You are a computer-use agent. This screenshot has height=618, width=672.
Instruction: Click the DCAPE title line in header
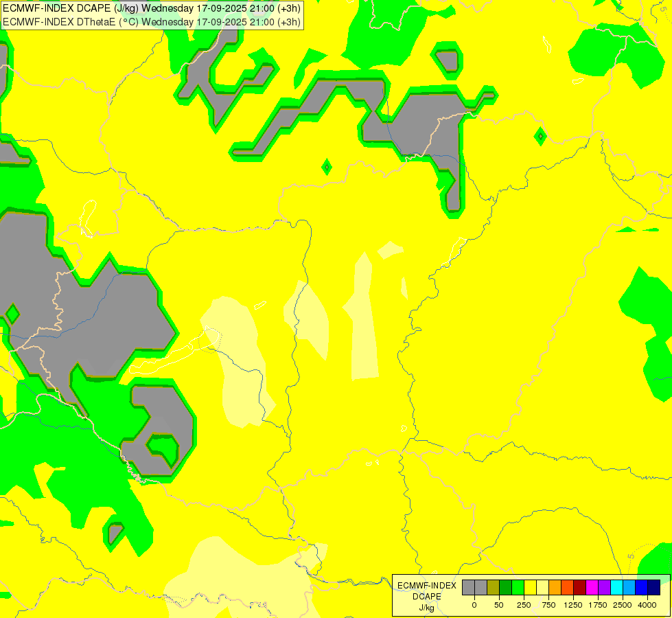click(152, 8)
